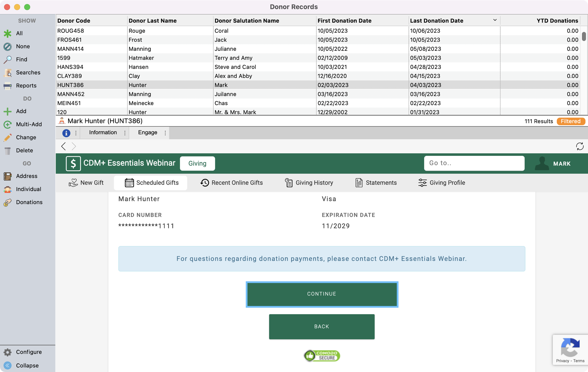
Task: Open the Information tab options menu
Action: pos(125,133)
